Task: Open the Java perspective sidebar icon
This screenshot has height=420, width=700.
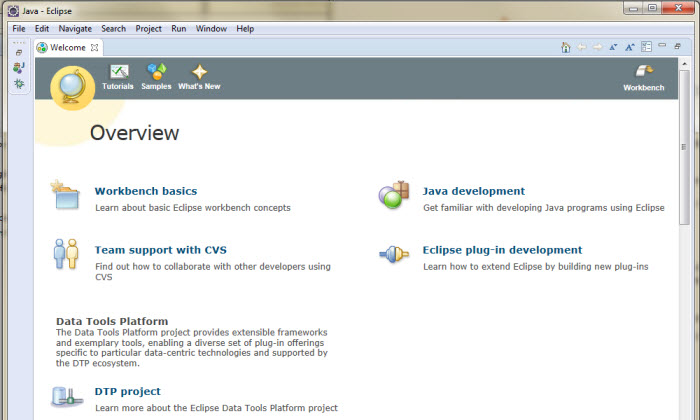Action: (x=19, y=67)
